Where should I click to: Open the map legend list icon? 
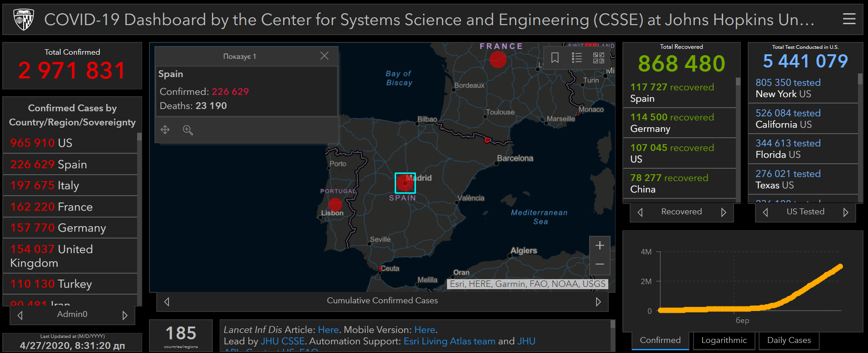tap(577, 58)
